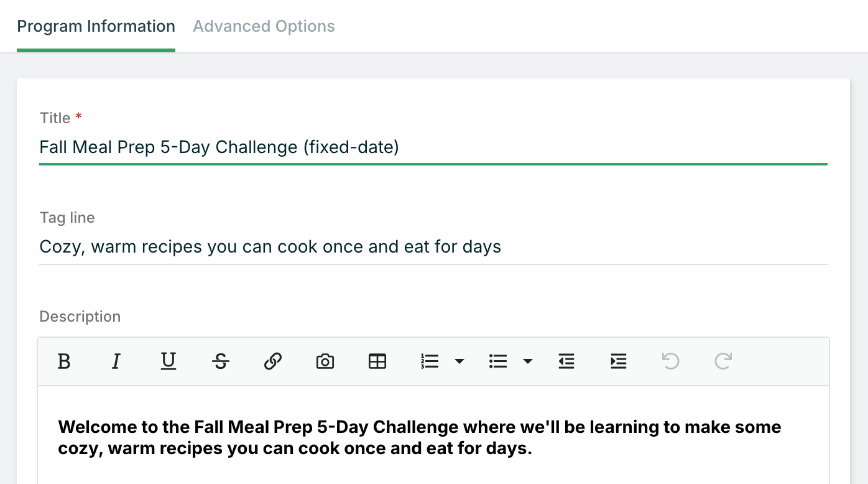The height and width of the screenshot is (484, 868).
Task: Click the bulleted list icon
Action: click(x=498, y=361)
